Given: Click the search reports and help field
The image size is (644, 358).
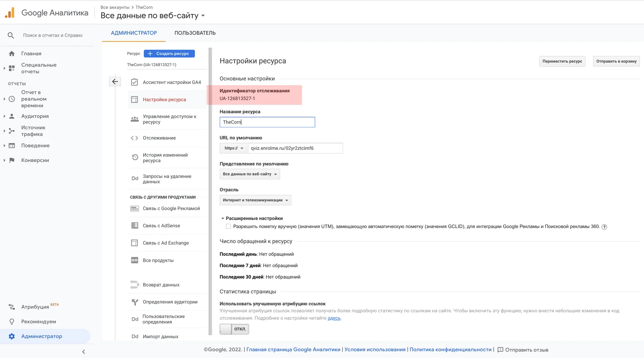Looking at the screenshot, I should tap(53, 35).
